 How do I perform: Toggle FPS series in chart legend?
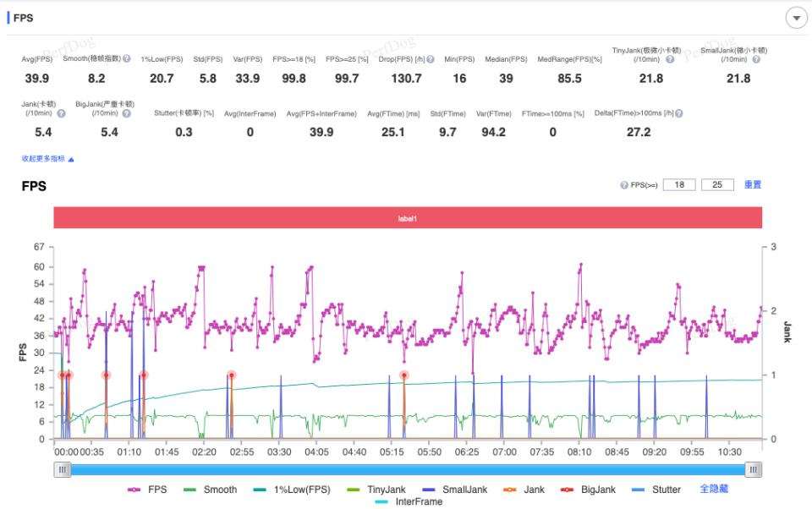[147, 490]
